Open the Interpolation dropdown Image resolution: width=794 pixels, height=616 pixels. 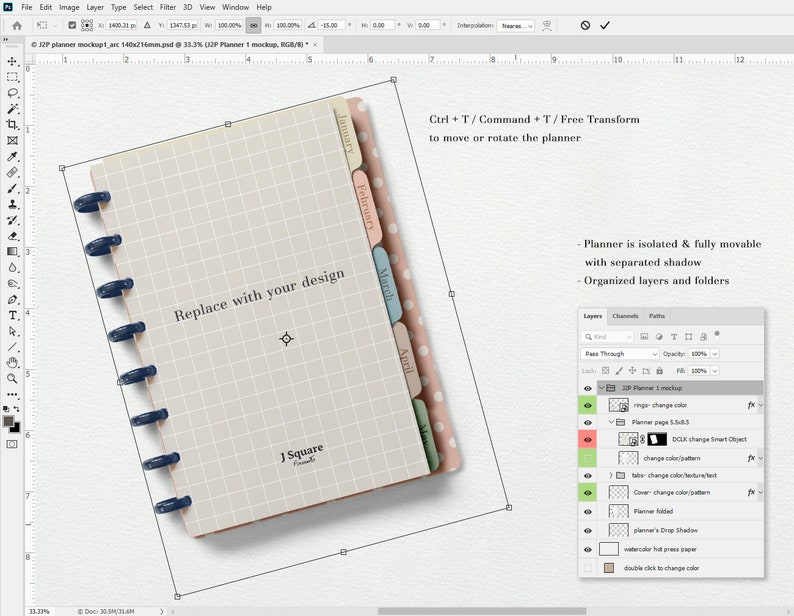515,26
